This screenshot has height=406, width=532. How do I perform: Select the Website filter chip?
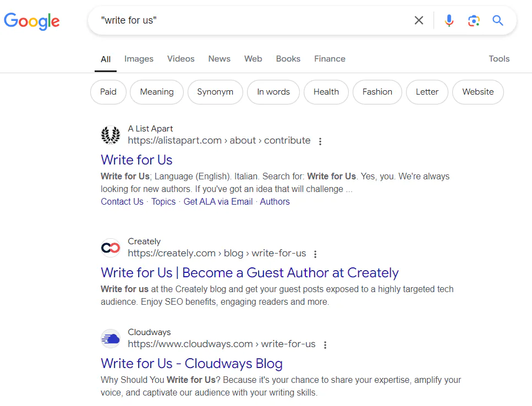(x=478, y=92)
